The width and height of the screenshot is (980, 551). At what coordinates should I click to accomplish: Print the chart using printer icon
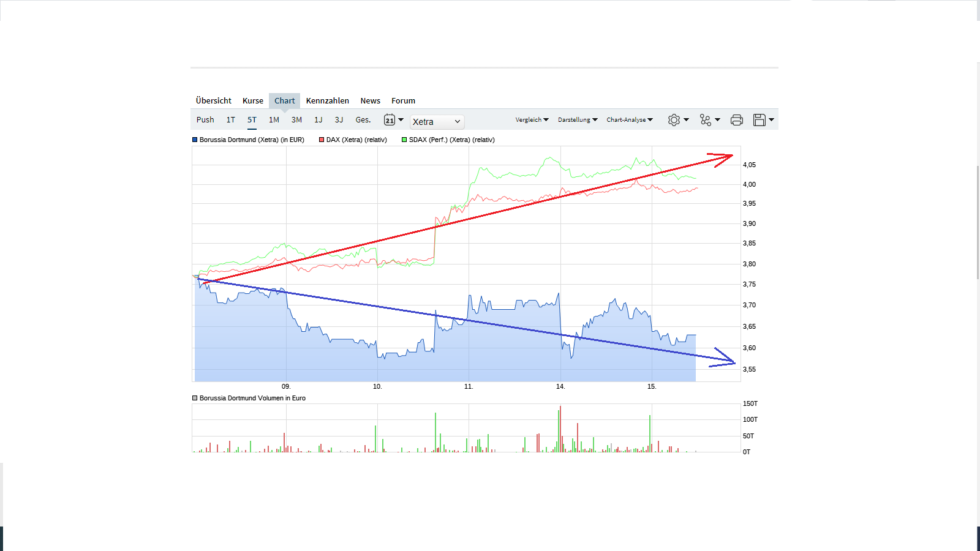coord(737,120)
